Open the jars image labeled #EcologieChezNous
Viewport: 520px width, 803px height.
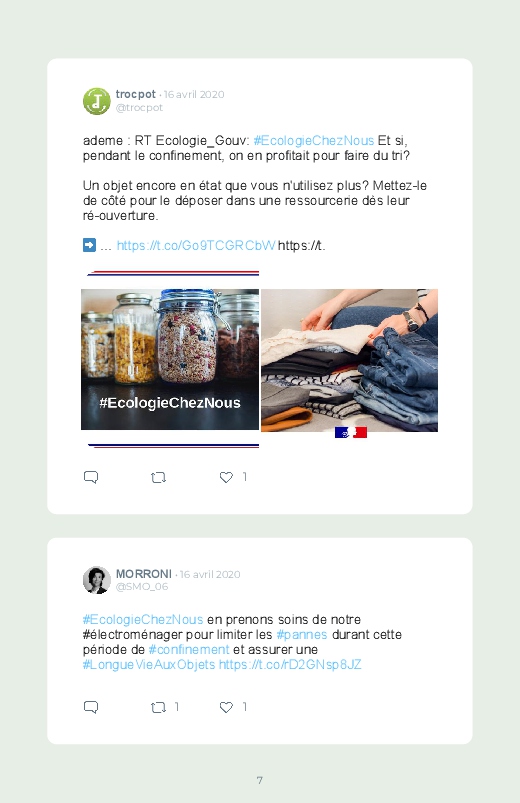click(170, 360)
